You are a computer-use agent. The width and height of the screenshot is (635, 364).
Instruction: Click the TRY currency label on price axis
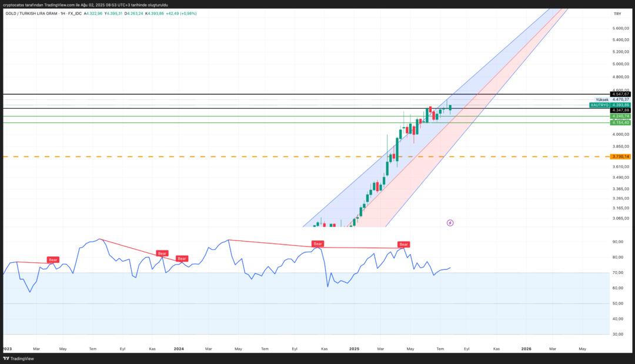coord(617,14)
